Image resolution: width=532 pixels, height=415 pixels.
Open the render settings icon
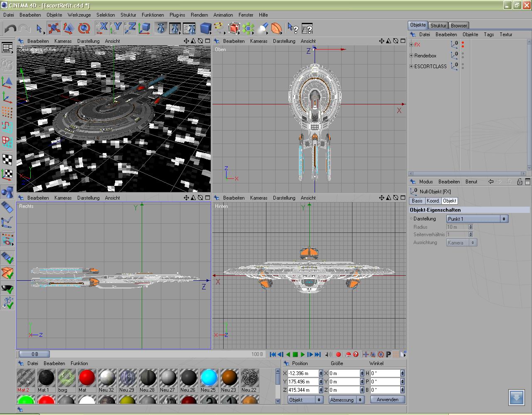coord(189,28)
